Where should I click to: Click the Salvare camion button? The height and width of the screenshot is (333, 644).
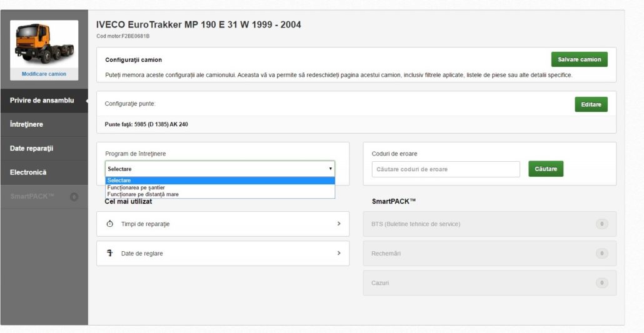(579, 59)
